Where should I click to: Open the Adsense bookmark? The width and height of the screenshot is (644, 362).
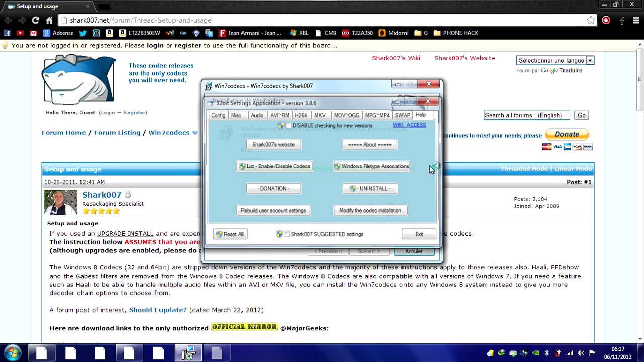[58, 33]
